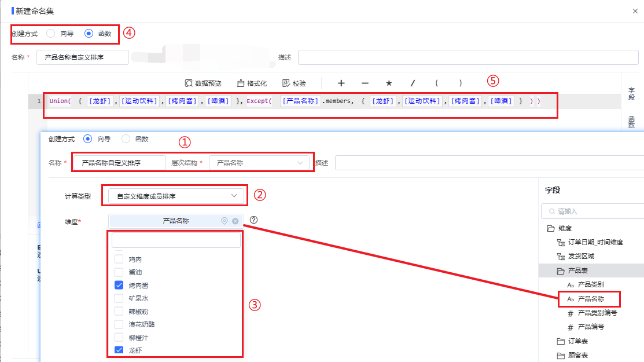644x362 pixels.
Task: Click the 数据预览 data preview icon
Action: click(189, 83)
